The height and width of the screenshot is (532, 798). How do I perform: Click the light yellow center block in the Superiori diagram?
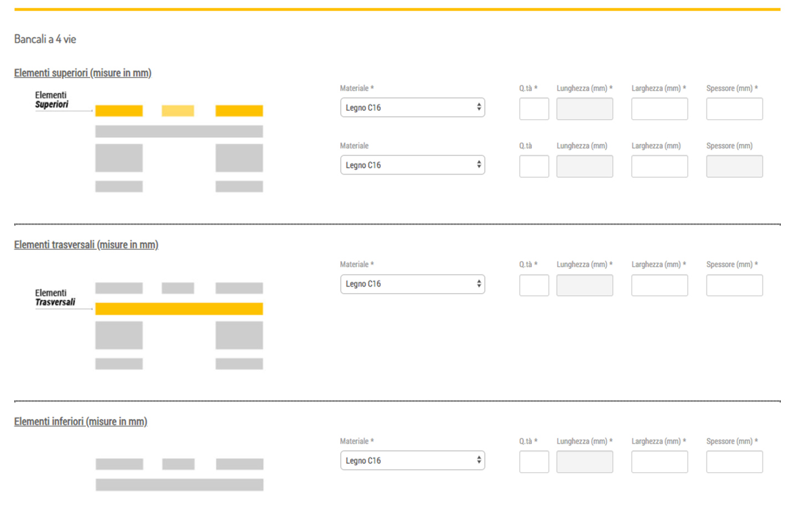(178, 111)
